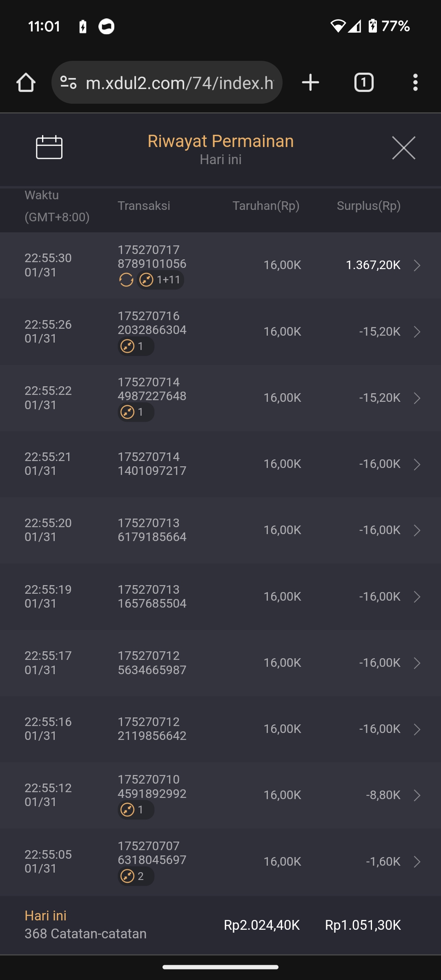Screen dimensions: 441x980
Task: Tap the browser home icon
Action: [x=26, y=82]
